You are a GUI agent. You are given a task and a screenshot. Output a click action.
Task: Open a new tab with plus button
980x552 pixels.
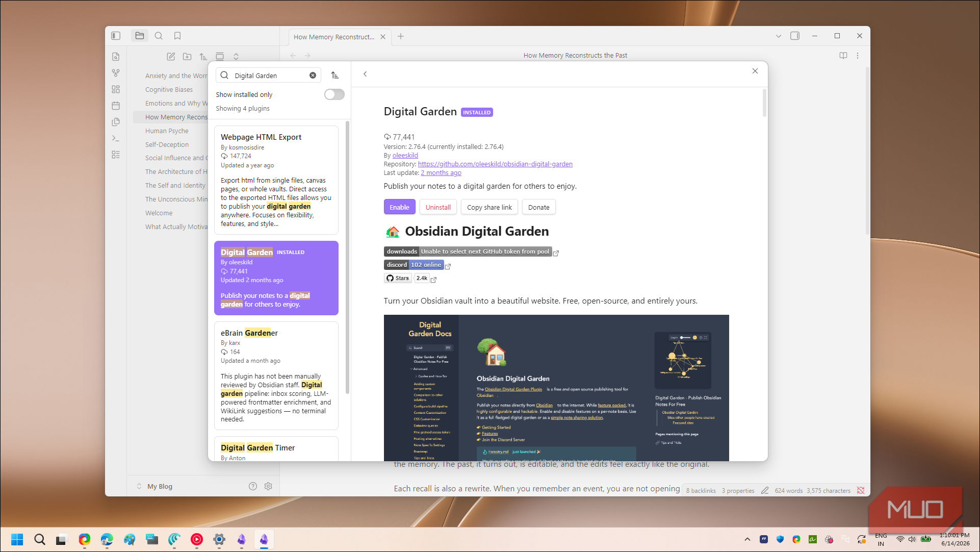(401, 36)
